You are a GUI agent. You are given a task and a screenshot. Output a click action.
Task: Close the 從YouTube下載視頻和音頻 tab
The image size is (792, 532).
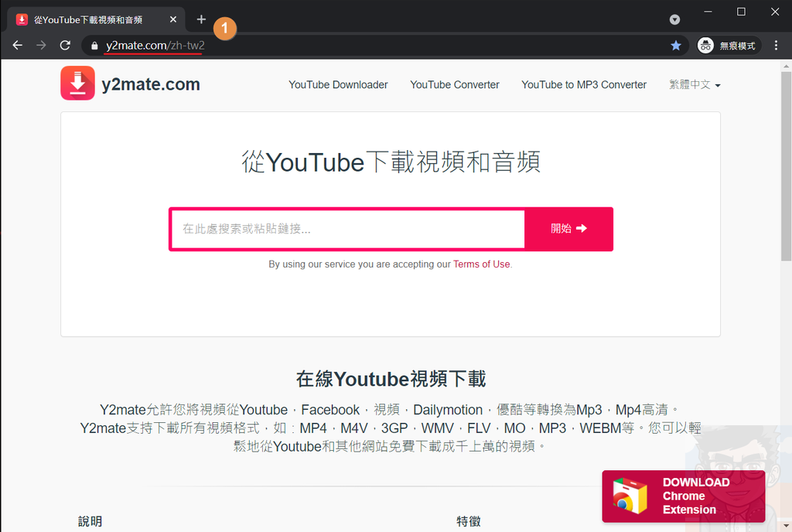pos(172,19)
